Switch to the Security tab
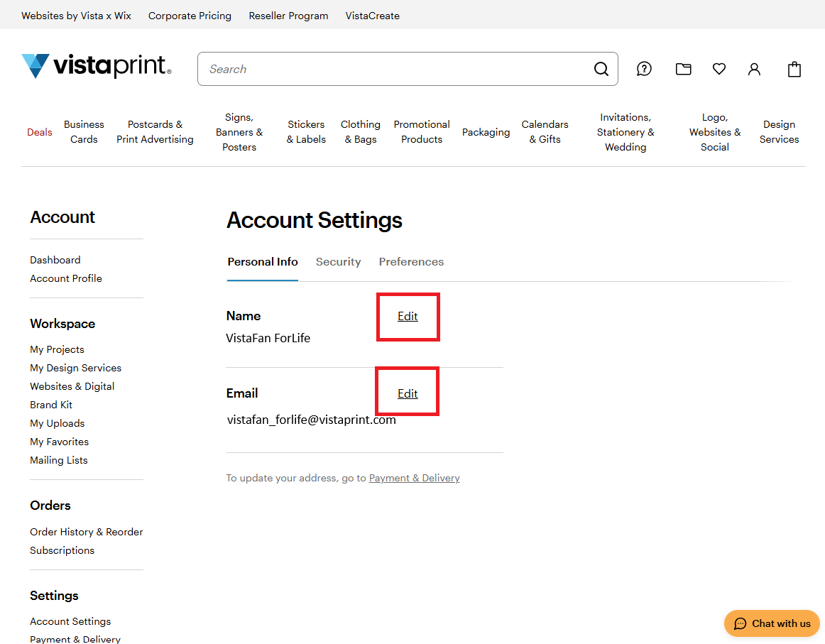This screenshot has width=825, height=644. point(339,262)
